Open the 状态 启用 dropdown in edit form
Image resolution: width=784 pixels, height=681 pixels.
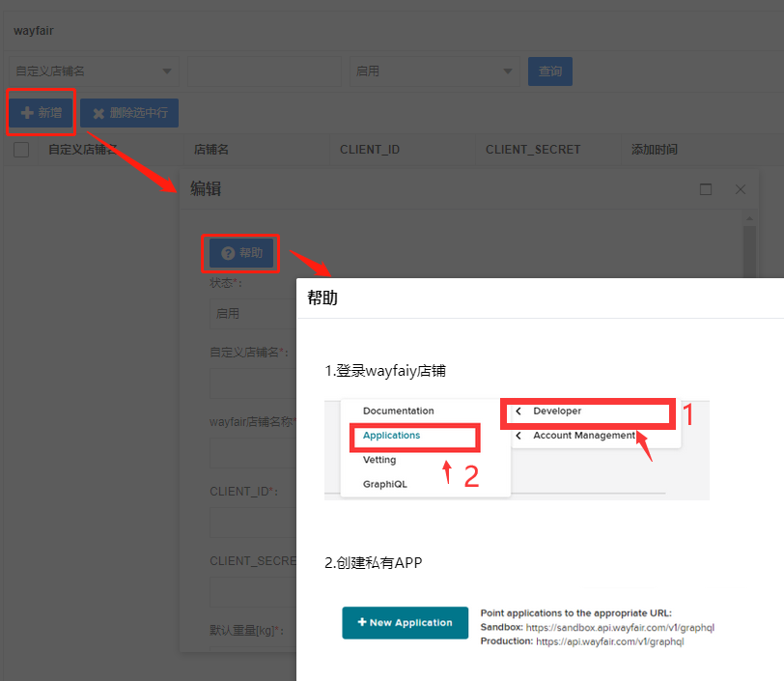pos(253,314)
